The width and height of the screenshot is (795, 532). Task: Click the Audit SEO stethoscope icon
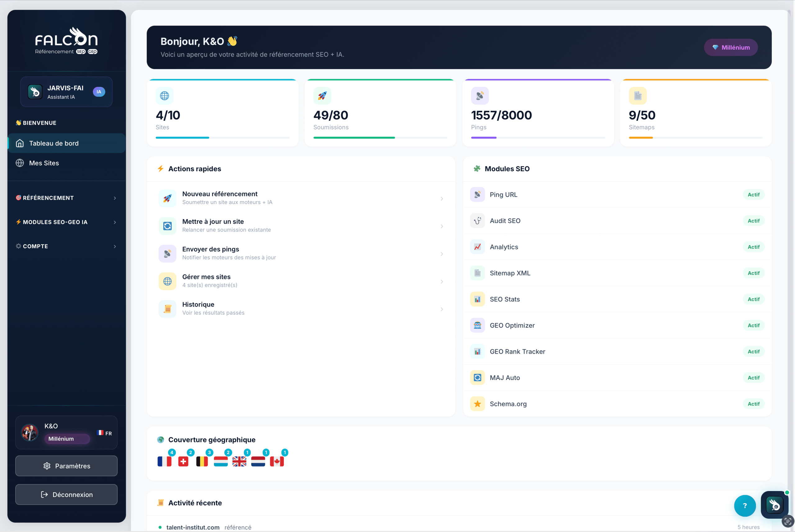coord(477,221)
